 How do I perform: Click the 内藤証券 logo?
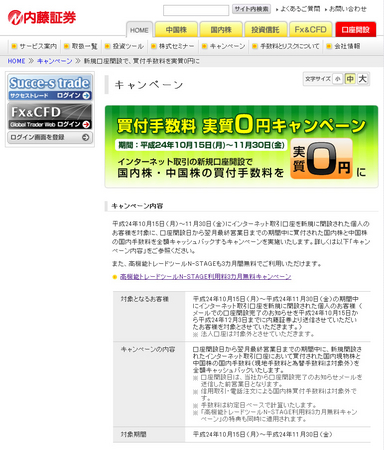42,18
